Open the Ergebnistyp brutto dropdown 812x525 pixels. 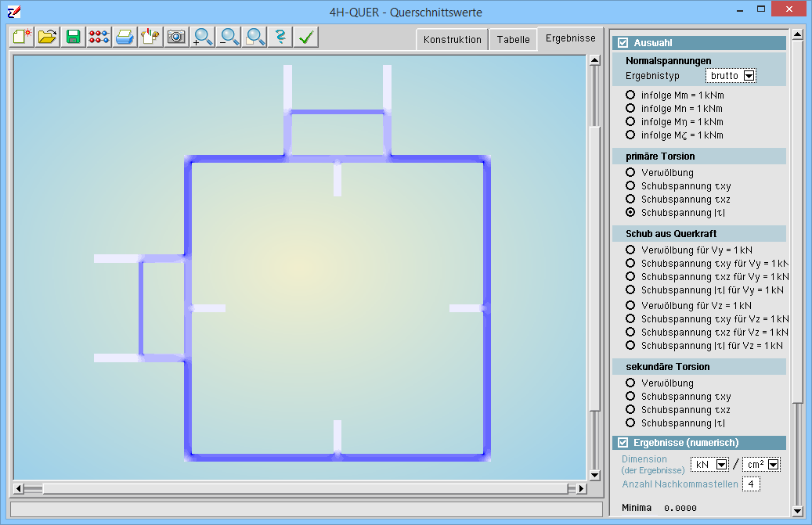pyautogui.click(x=749, y=76)
